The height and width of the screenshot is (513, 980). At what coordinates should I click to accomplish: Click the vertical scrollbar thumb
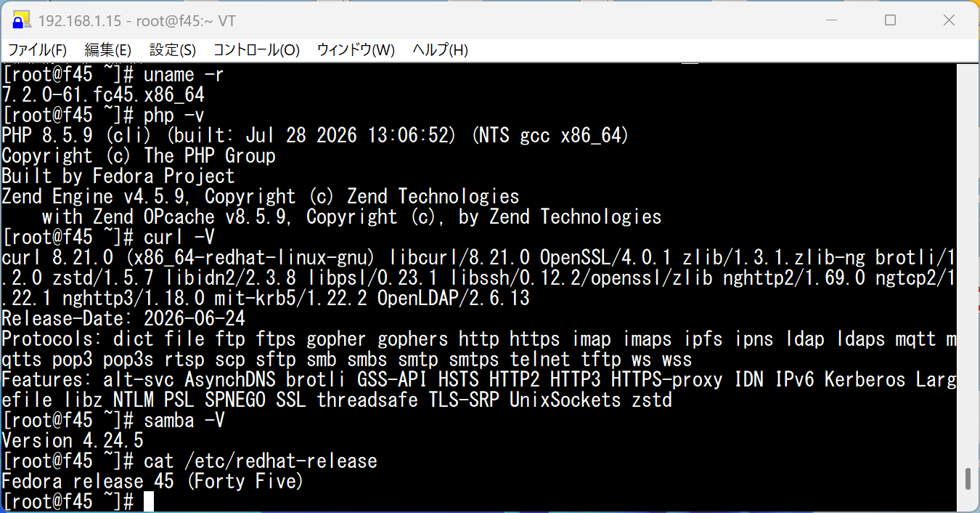pos(968,479)
